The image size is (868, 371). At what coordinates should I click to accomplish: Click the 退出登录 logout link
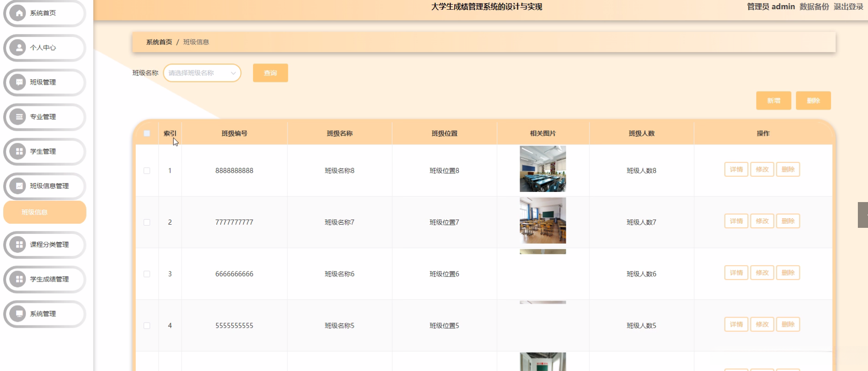tap(848, 6)
